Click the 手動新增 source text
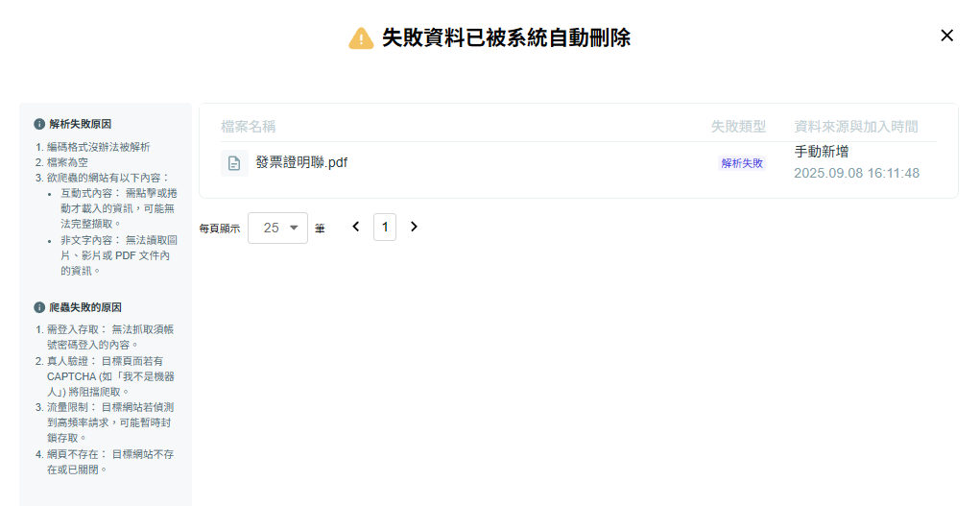The width and height of the screenshot is (980, 506). (822, 152)
